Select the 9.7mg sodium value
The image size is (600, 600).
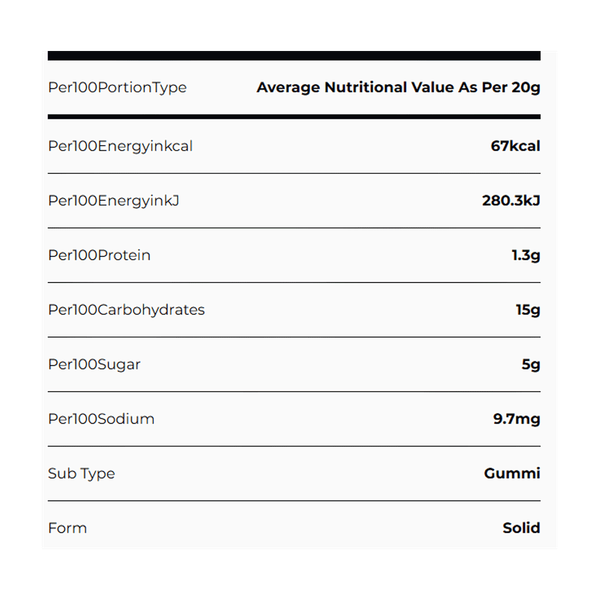[516, 419]
